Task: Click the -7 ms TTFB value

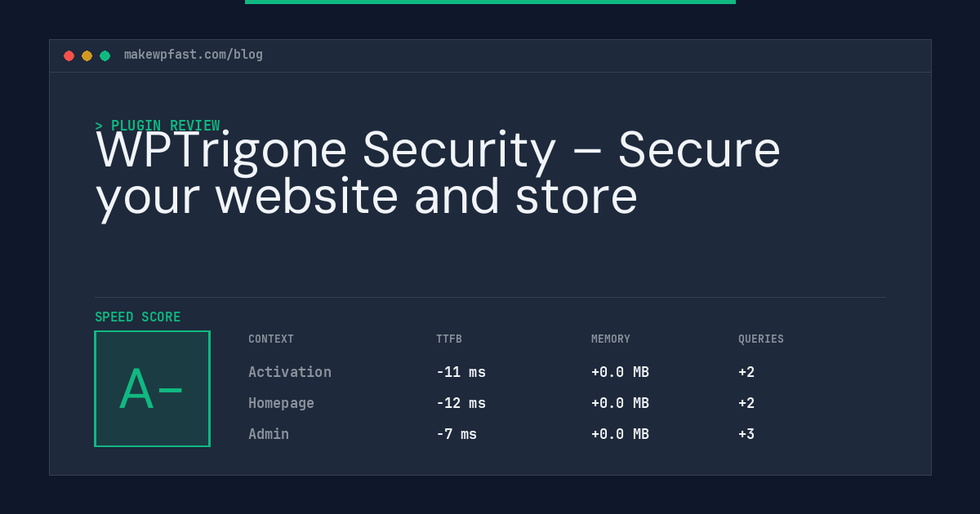Action: [x=457, y=434]
